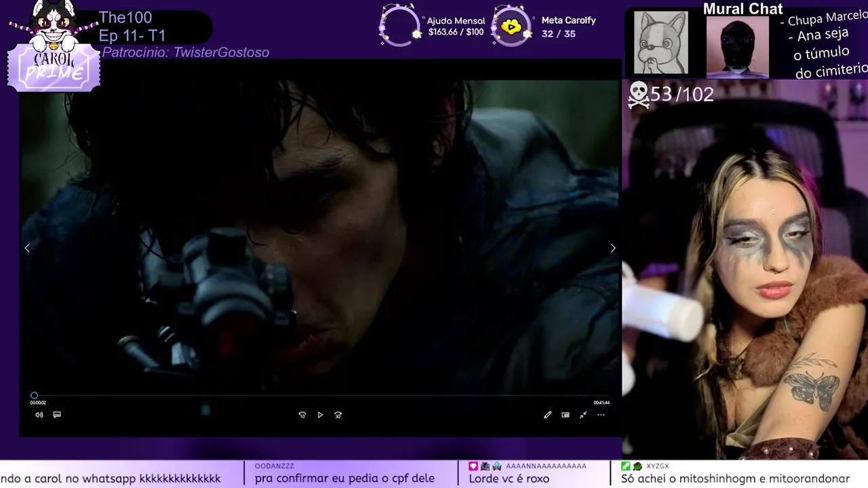
Task: Skip forward 30 seconds
Action: point(338,415)
